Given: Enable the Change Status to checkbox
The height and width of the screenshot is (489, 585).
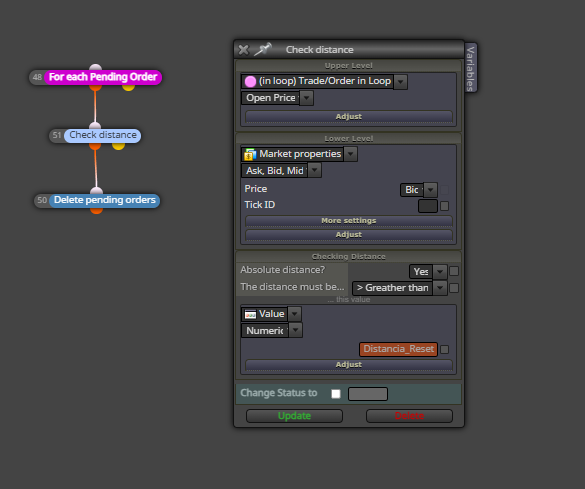Looking at the screenshot, I should click(336, 394).
